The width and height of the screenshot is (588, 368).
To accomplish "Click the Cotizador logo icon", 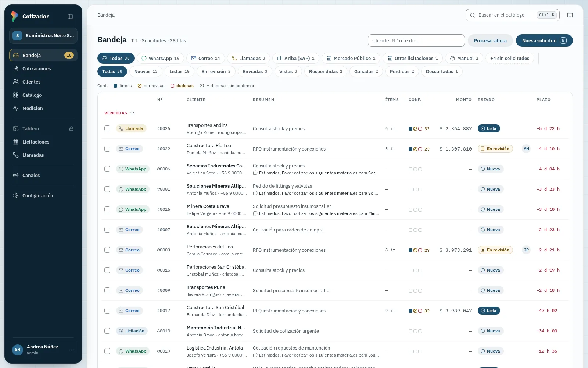I will tap(15, 16).
